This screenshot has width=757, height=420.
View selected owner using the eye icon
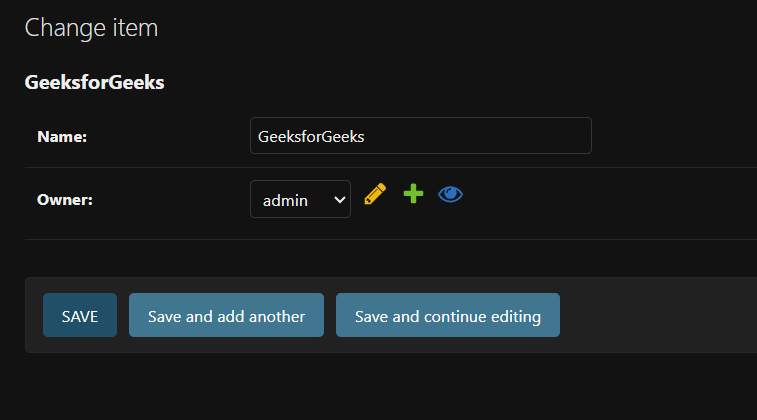click(451, 194)
